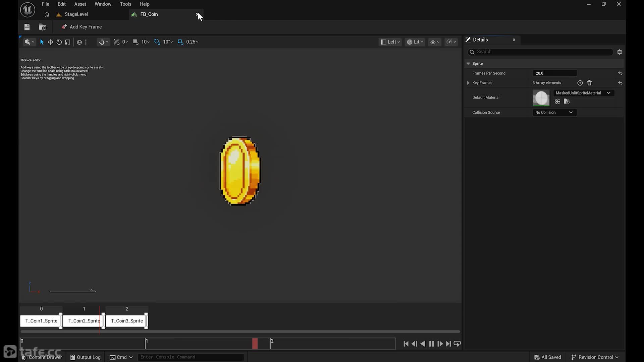
Task: Expand the Key Frames array
Action: tap(468, 83)
